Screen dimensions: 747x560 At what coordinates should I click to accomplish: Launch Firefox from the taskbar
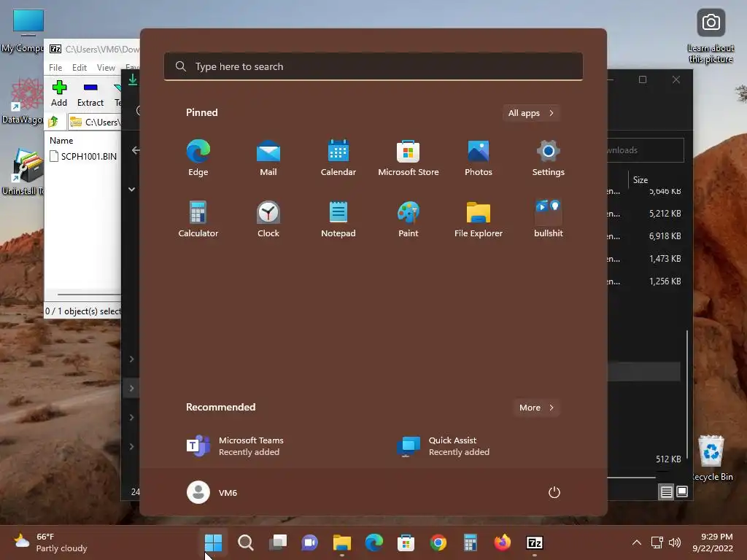coord(502,542)
